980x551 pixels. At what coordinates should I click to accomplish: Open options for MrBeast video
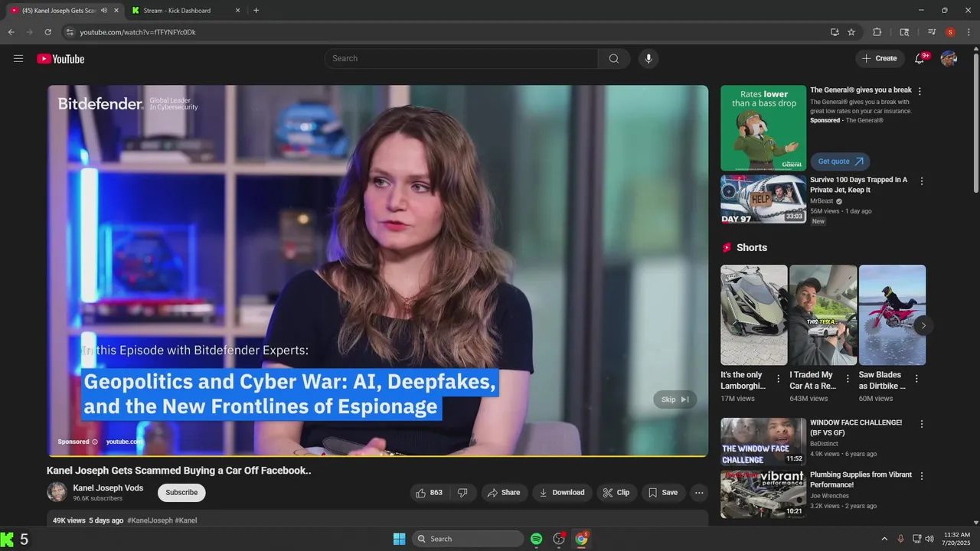tap(922, 181)
